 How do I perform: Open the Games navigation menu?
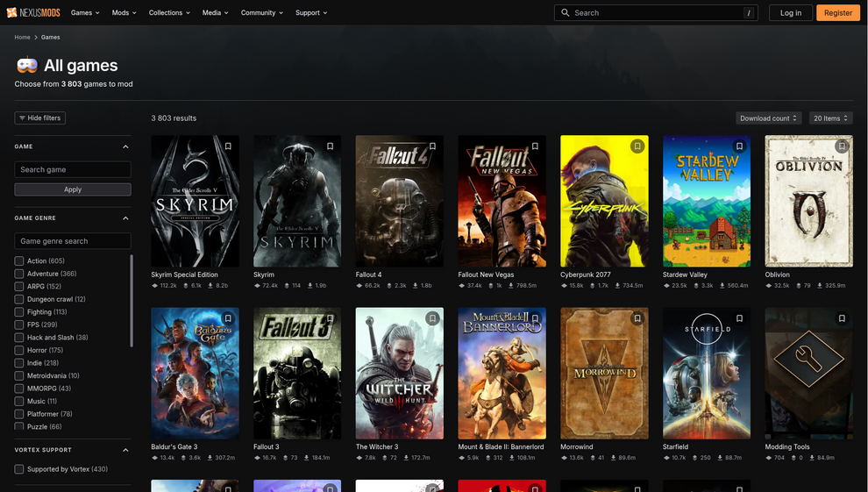tap(85, 13)
